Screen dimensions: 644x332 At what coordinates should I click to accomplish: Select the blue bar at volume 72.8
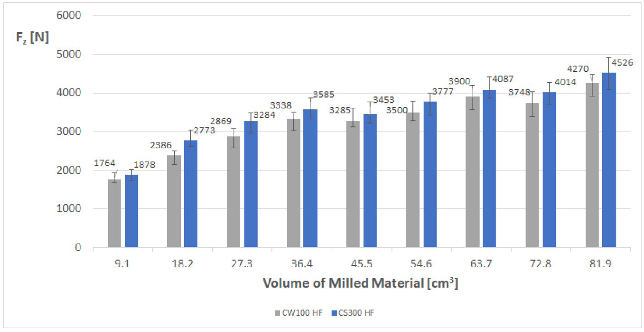click(x=549, y=170)
